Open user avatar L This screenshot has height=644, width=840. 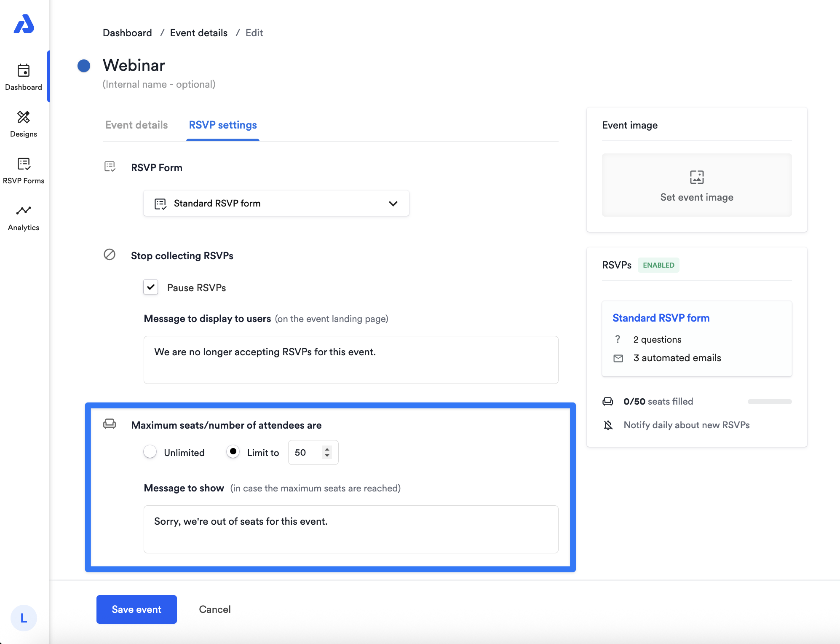pyautogui.click(x=24, y=618)
